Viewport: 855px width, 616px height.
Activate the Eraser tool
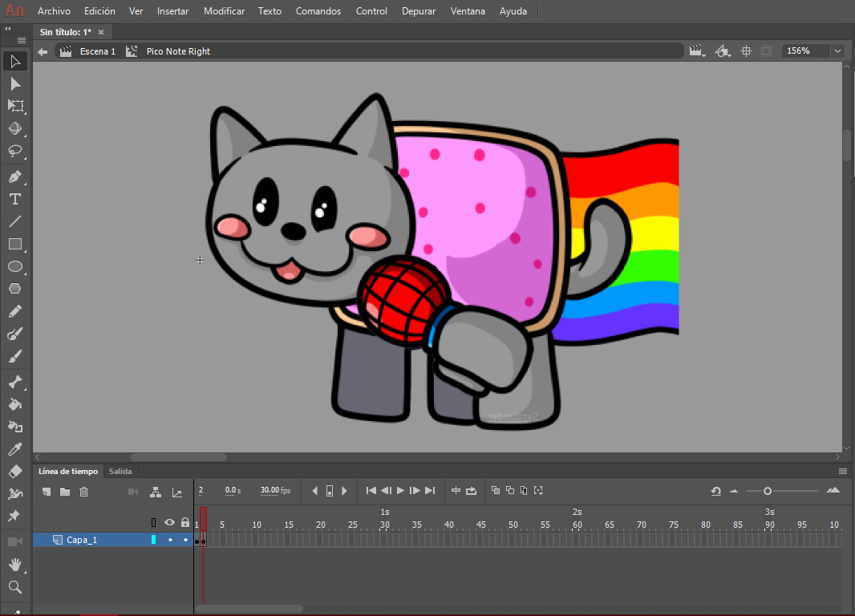tap(14, 472)
